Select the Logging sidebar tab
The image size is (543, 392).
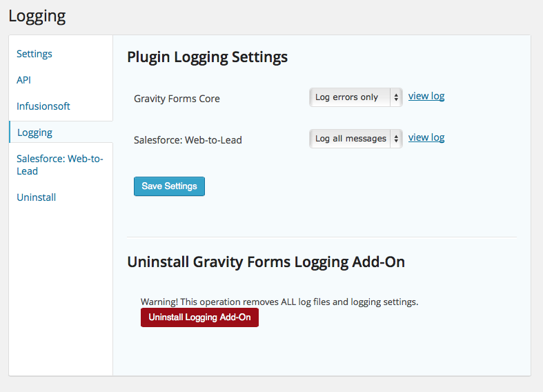click(x=34, y=133)
